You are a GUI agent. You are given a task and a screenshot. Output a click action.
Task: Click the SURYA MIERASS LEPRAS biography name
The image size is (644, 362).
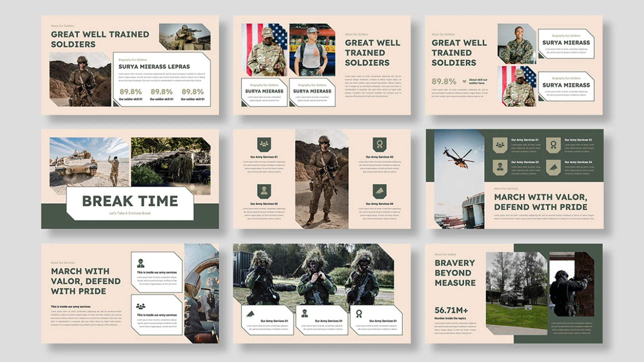click(154, 66)
